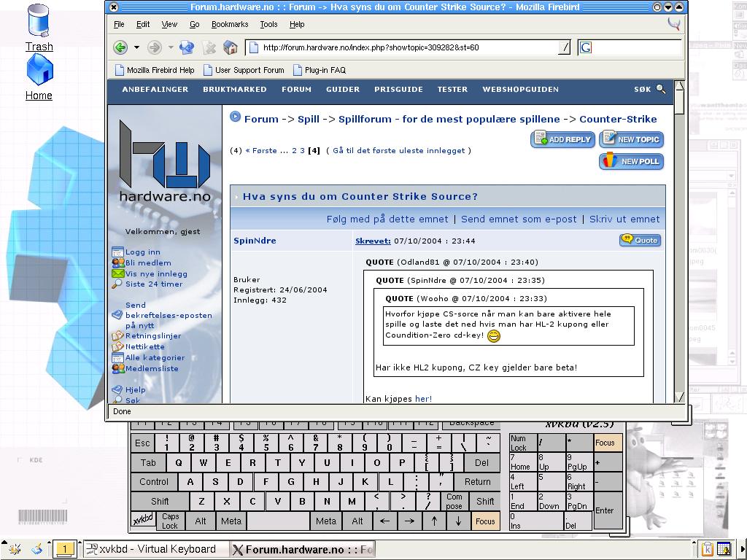
Task: Open the Bruktmarked site tab
Action: click(235, 89)
